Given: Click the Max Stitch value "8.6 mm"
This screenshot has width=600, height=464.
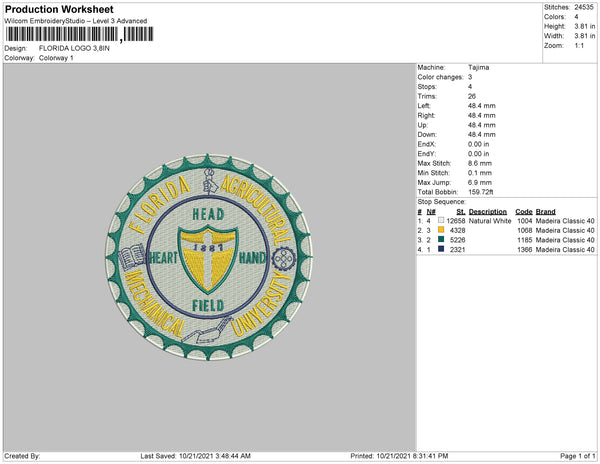Looking at the screenshot, I should tap(480, 163).
